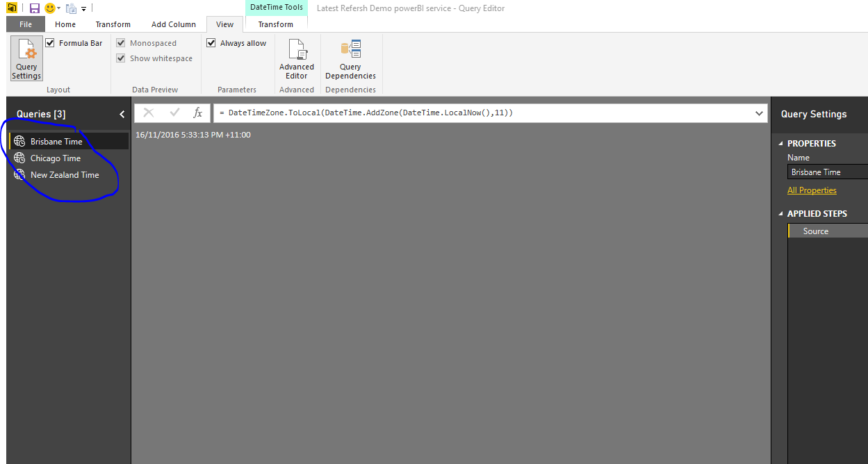This screenshot has height=464, width=868.
Task: Toggle the Formula Bar checkbox
Action: coord(50,43)
